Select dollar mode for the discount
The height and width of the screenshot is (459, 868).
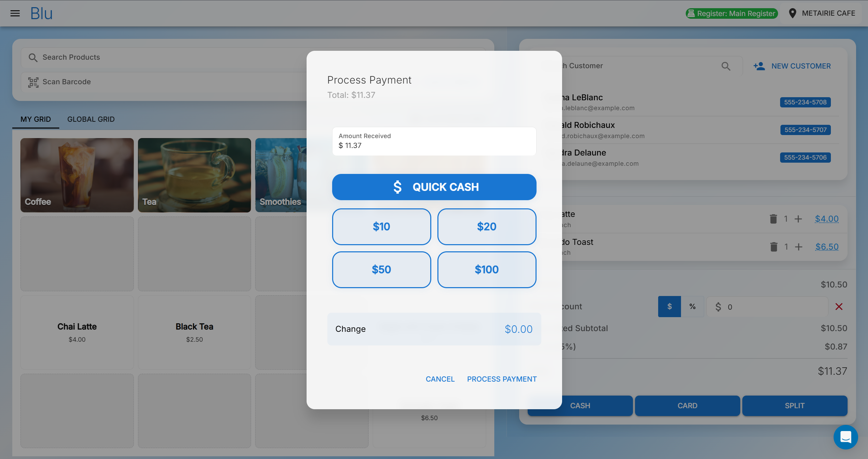click(x=669, y=306)
